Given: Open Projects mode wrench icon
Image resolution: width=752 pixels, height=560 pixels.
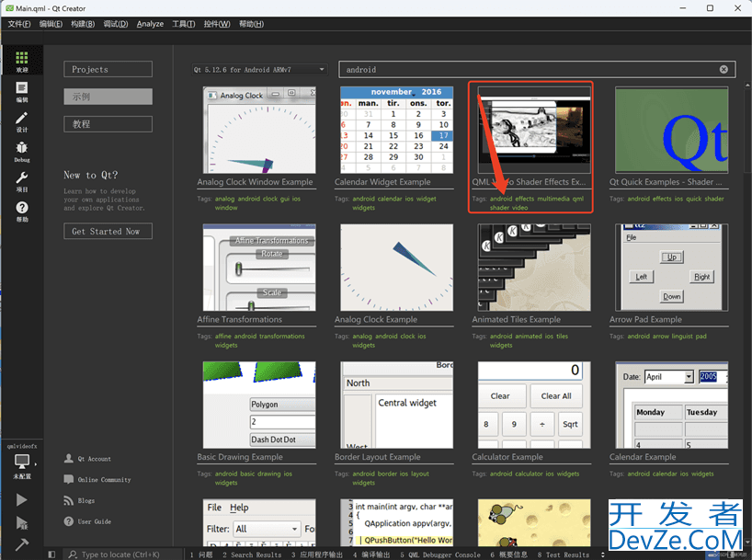Looking at the screenshot, I should coord(21,177).
